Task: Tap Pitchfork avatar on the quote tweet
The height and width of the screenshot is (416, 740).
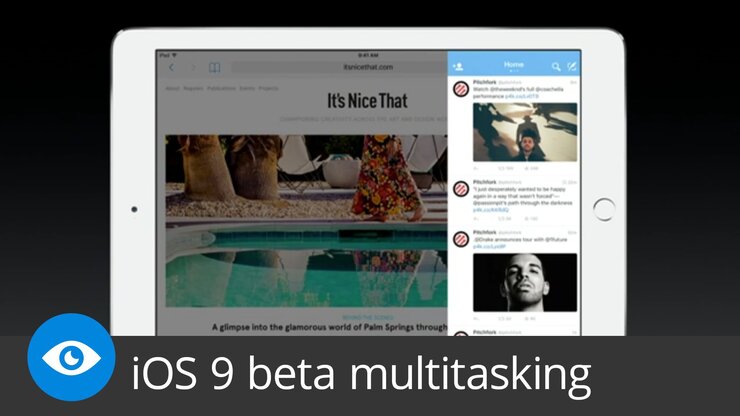Action: (x=461, y=189)
